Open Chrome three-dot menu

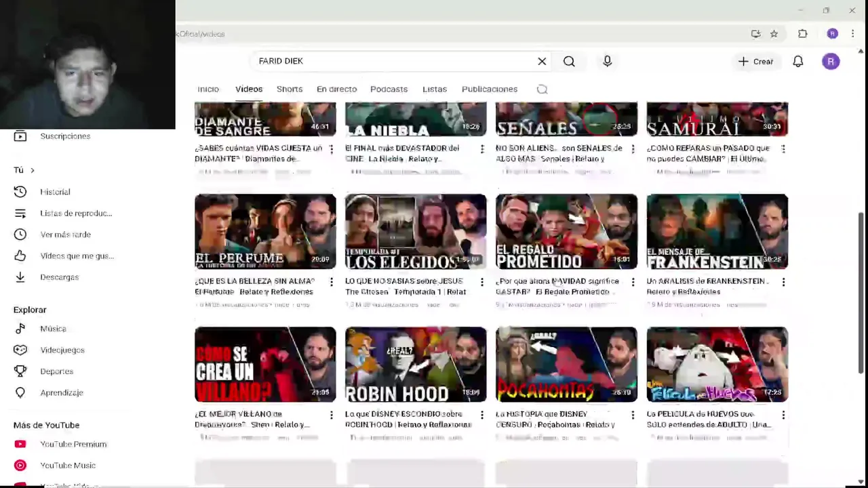[852, 34]
